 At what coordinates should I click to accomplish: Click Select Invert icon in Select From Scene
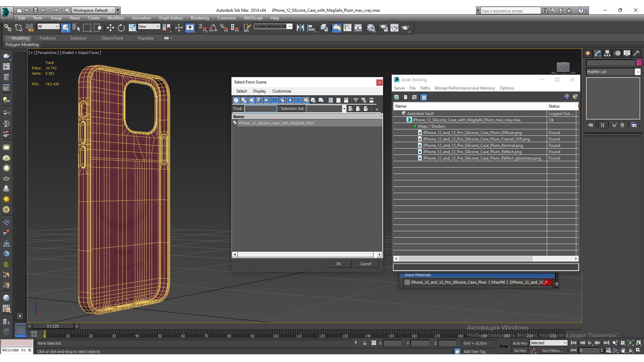(346, 100)
